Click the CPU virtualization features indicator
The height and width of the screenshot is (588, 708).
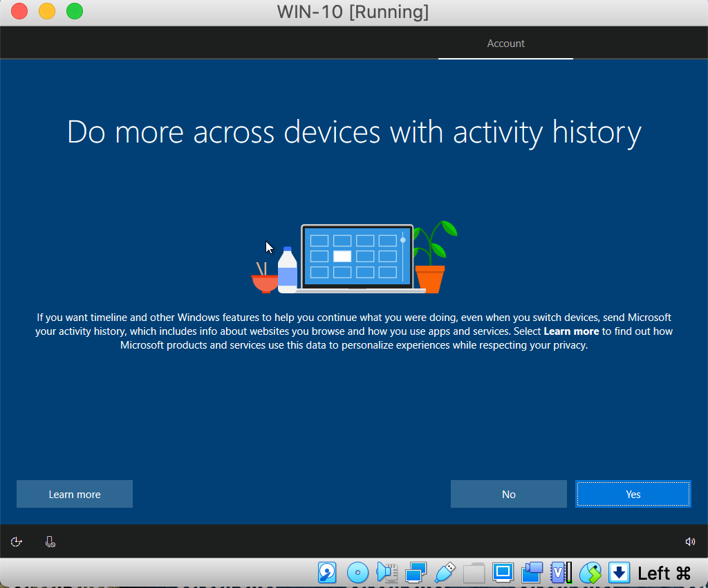(561, 573)
